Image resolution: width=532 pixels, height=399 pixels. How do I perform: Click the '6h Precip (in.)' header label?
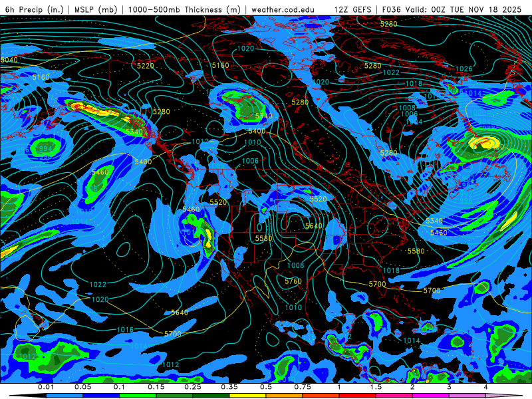coord(35,9)
